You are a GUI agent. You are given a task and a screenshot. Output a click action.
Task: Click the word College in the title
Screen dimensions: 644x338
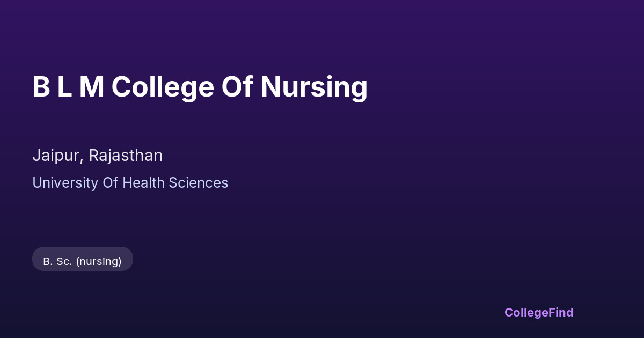click(x=163, y=87)
